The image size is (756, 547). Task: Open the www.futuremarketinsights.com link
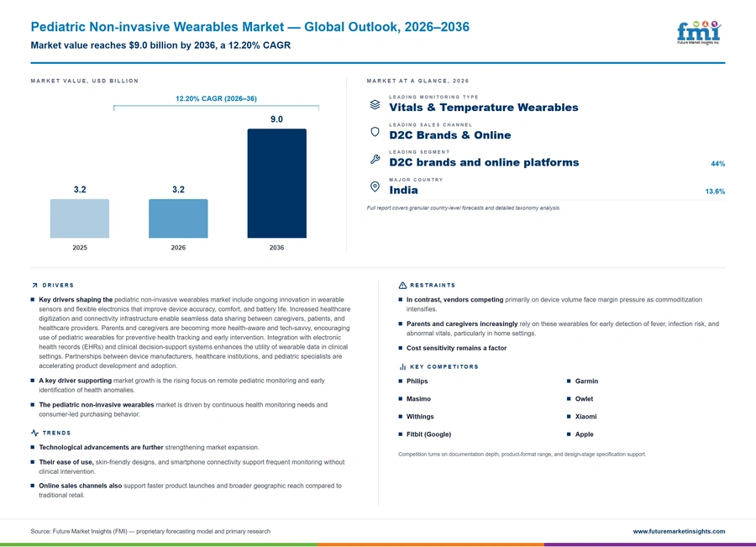[679, 532]
